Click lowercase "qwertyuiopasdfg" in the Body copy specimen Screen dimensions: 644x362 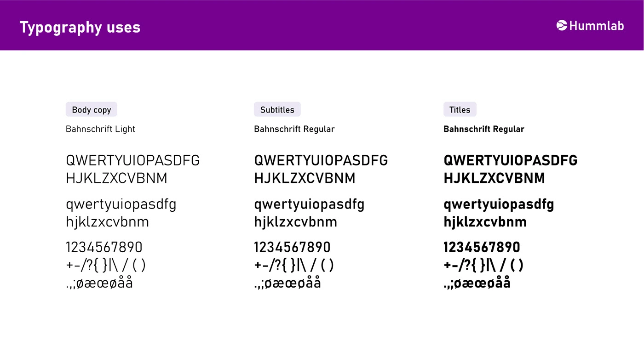point(121,205)
